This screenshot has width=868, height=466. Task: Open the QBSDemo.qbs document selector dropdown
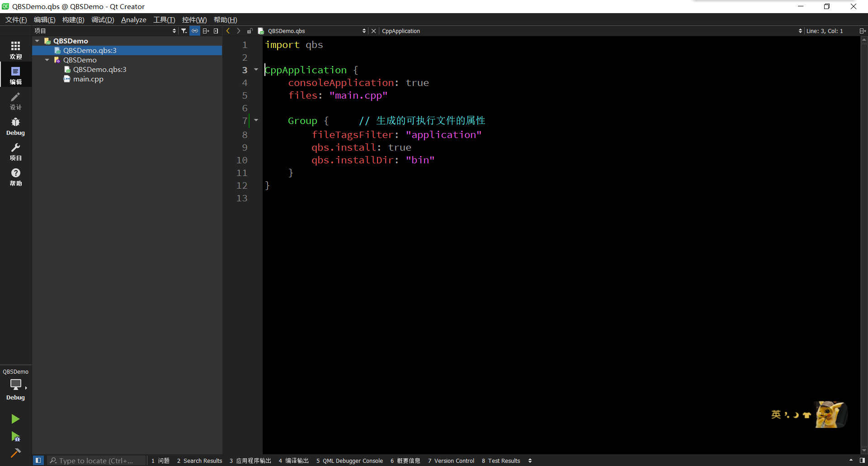[316, 31]
